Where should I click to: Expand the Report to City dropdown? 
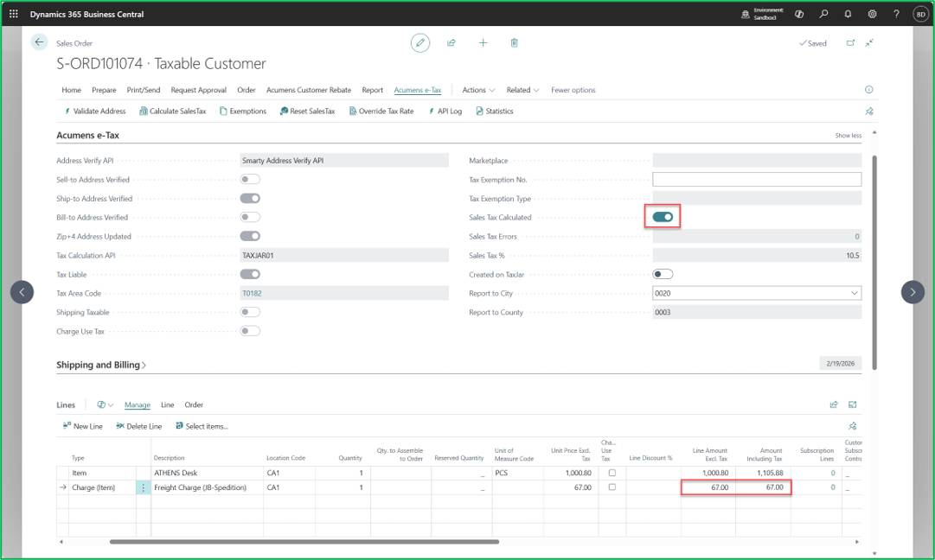tap(854, 293)
